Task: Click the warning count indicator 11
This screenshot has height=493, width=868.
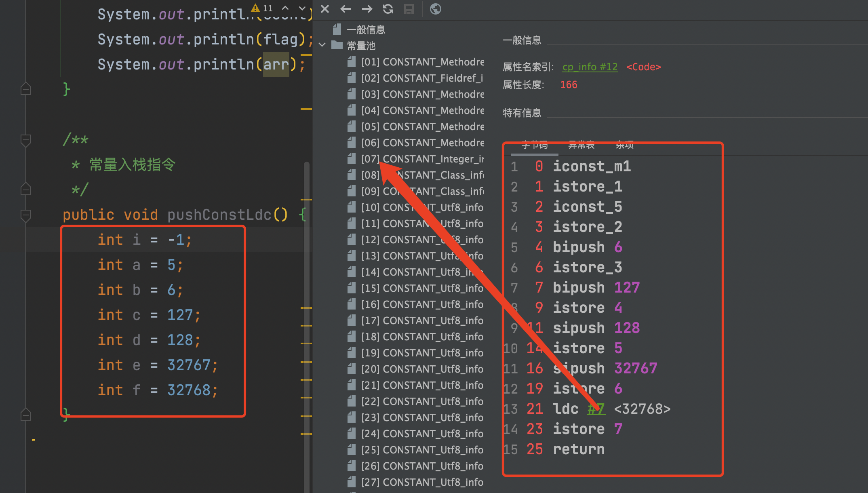Action: tap(263, 8)
